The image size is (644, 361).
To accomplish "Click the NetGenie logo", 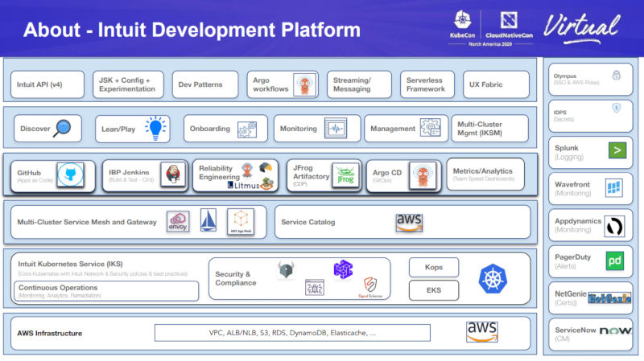I will coord(609,298).
